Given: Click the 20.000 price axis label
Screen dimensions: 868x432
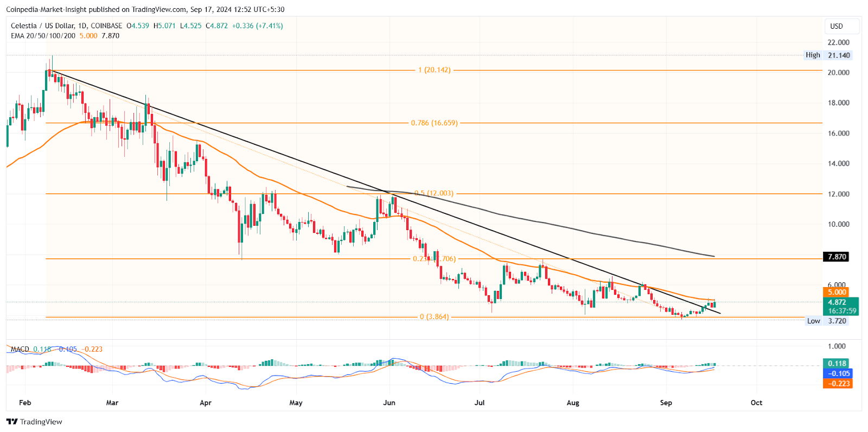Looking at the screenshot, I should pos(838,73).
